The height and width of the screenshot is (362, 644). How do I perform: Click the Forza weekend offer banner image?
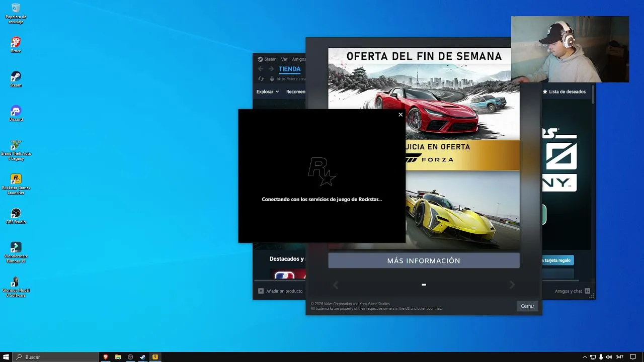(424, 149)
